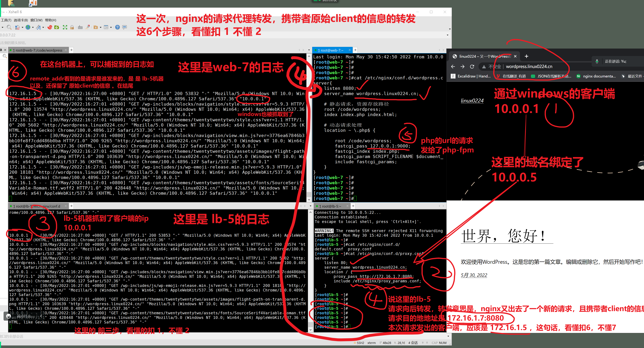The width and height of the screenshot is (644, 348).
Task: Expand the dropdown arrow next to layout scheme icon
Action: coord(22,27)
